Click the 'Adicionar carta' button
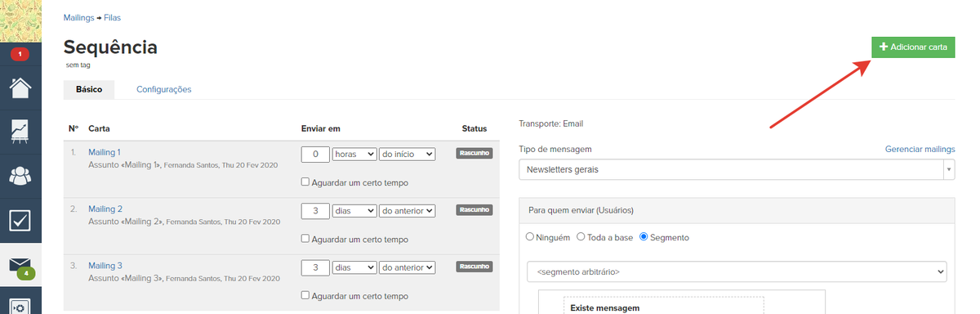980x314 pixels. 913,47
